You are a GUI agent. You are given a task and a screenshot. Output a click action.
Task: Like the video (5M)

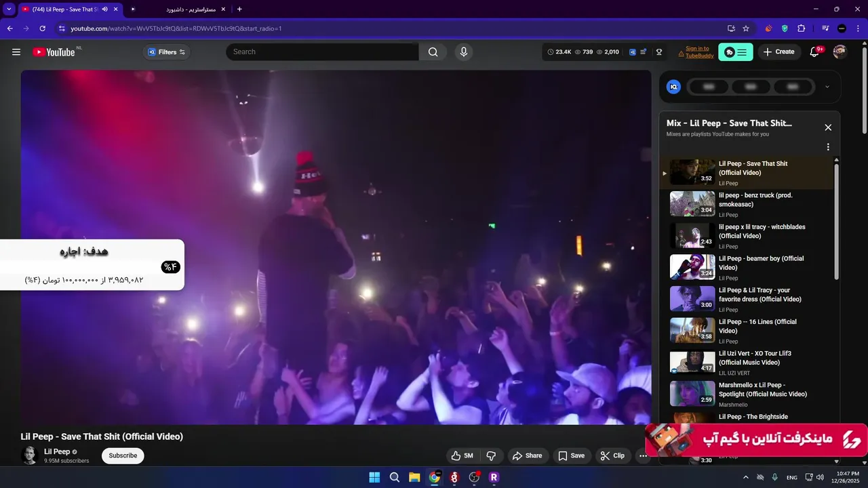[462, 455]
